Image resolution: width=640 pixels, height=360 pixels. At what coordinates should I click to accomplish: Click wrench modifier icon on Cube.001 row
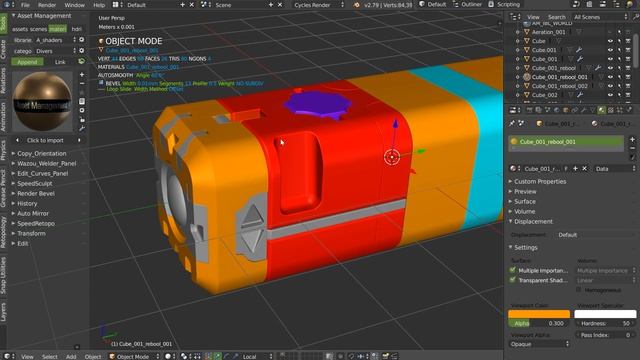click(x=579, y=50)
